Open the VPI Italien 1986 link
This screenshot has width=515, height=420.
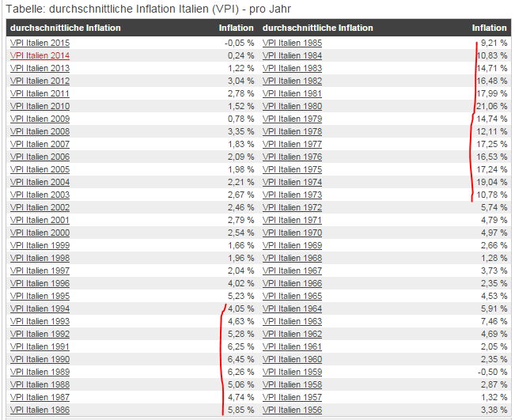point(40,410)
